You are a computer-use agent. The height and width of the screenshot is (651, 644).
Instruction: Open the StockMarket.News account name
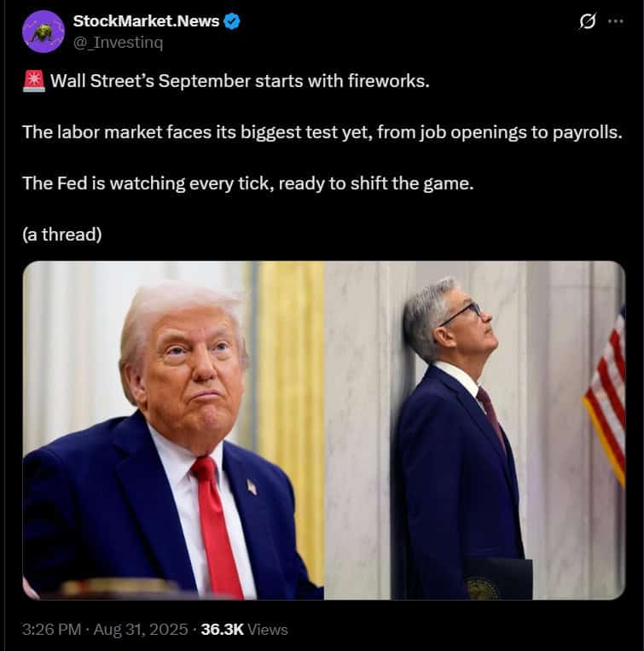click(x=146, y=21)
